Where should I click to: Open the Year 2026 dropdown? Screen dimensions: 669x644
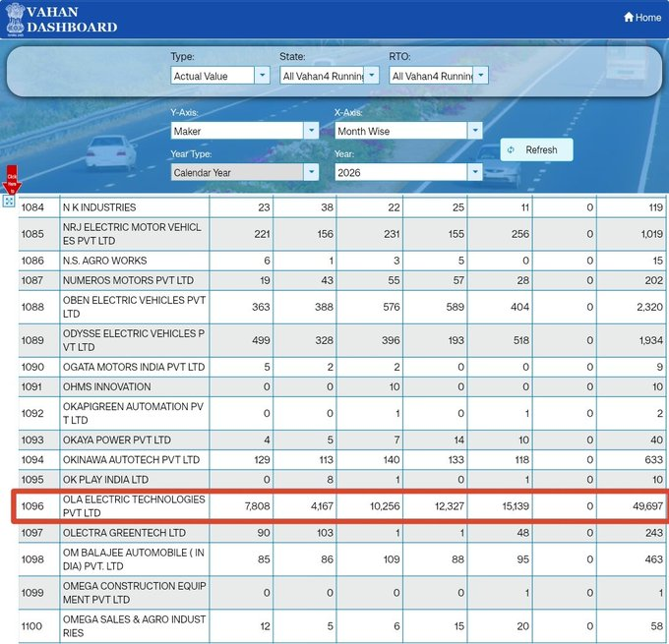pyautogui.click(x=408, y=172)
